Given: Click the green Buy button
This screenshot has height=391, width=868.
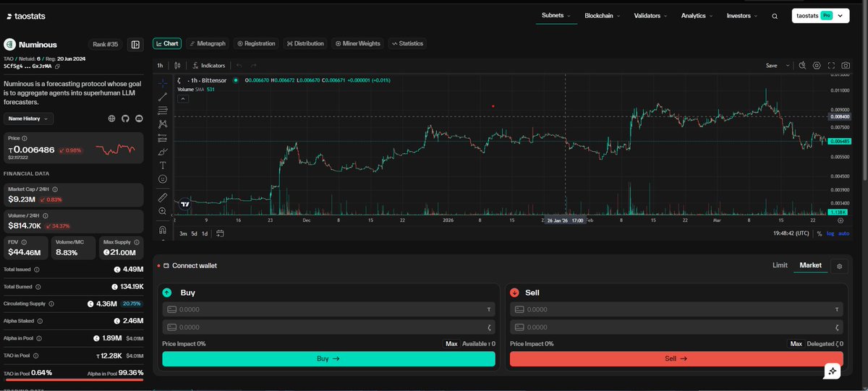Looking at the screenshot, I should [328, 358].
